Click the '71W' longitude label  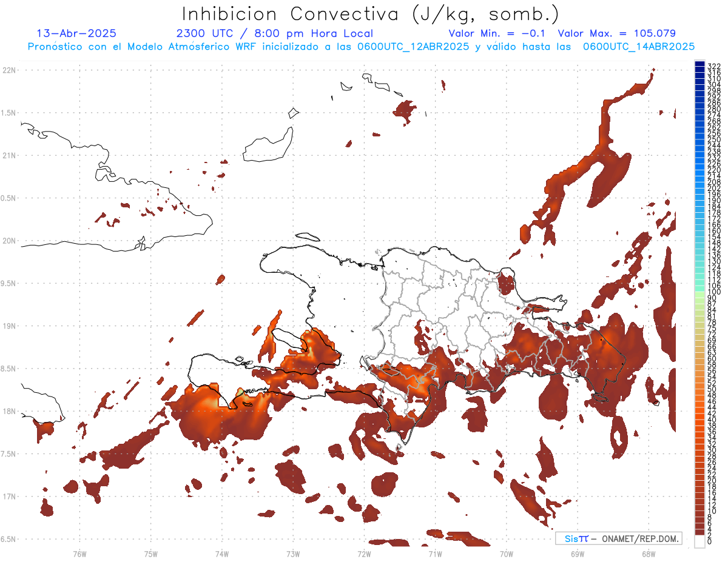click(435, 554)
